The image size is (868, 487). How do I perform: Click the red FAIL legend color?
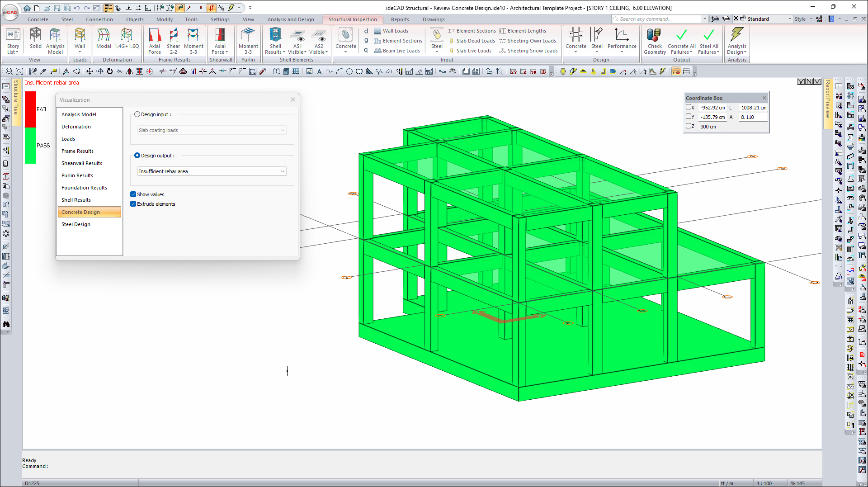click(x=30, y=109)
